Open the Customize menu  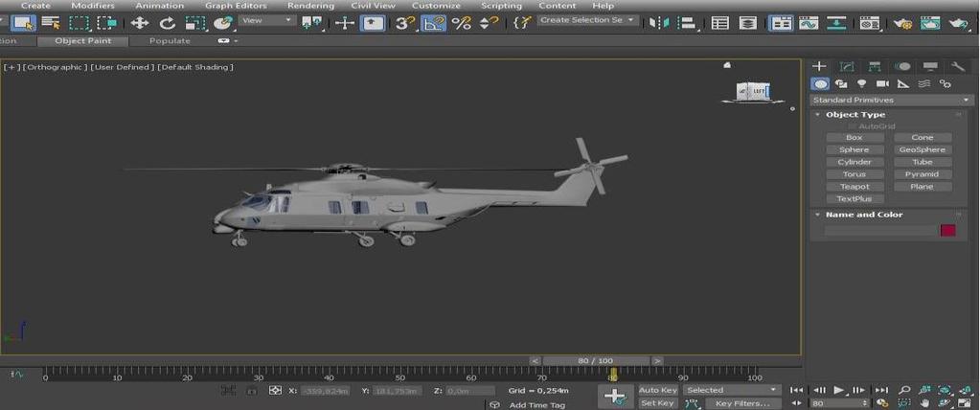coord(436,6)
